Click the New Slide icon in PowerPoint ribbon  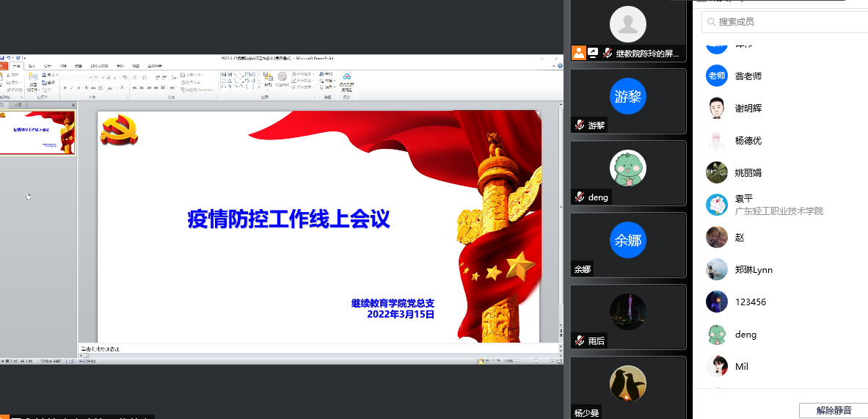pos(33,80)
